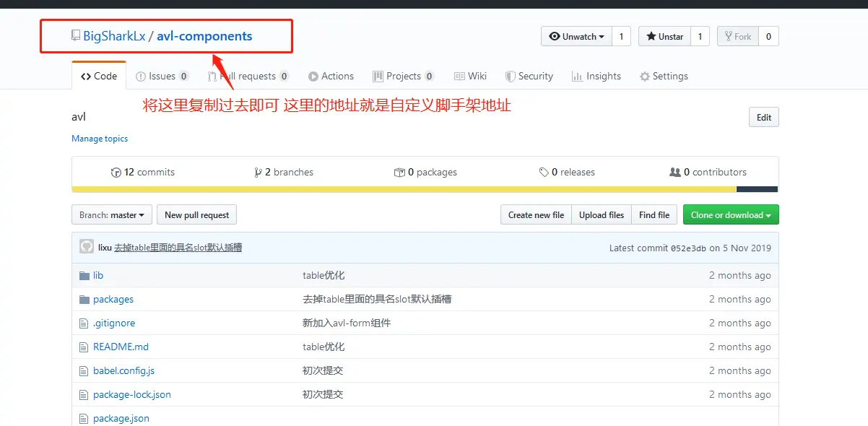868x426 pixels.
Task: Open the avl-components repository link
Action: click(x=204, y=36)
